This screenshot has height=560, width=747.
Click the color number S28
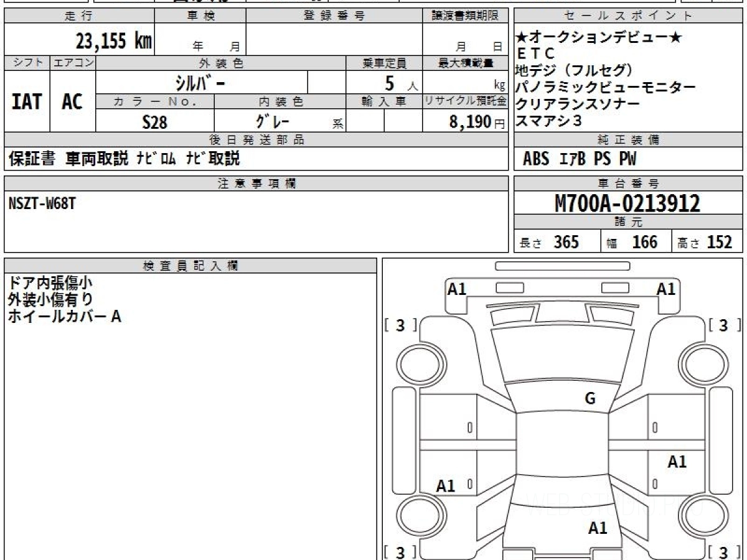coord(154,122)
